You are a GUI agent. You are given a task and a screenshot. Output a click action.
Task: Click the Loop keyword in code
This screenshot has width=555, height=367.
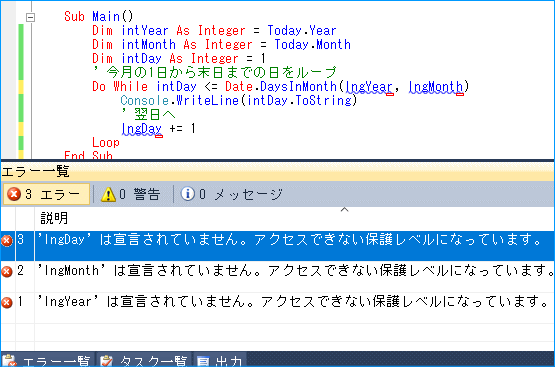click(x=106, y=143)
